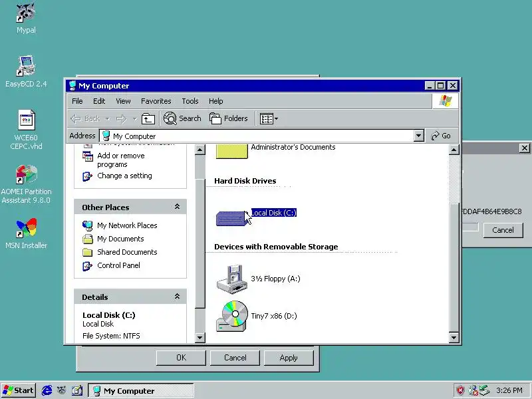The width and height of the screenshot is (532, 399).
Task: Open the File menu
Action: pos(77,101)
